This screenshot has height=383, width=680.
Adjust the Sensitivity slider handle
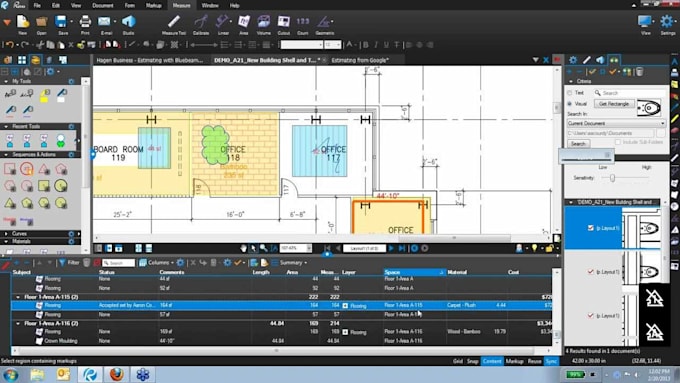[x=612, y=178]
